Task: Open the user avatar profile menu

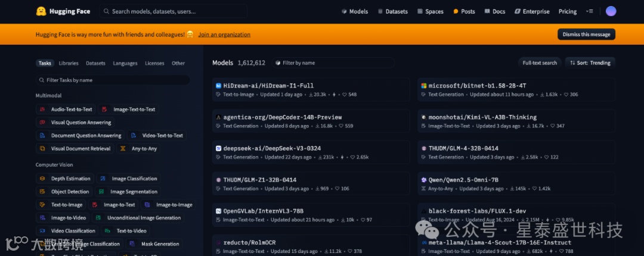Action: [x=611, y=11]
